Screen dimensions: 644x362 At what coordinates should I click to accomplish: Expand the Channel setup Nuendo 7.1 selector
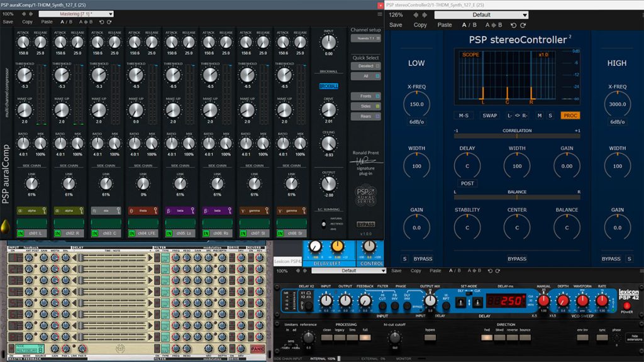click(x=365, y=38)
